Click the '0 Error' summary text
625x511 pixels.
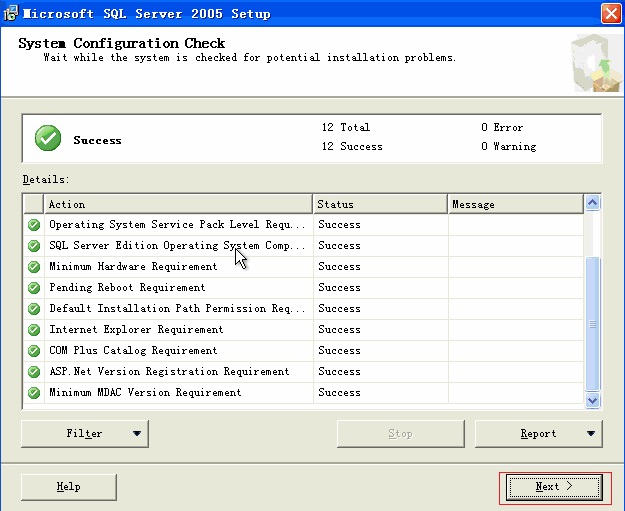coord(502,128)
